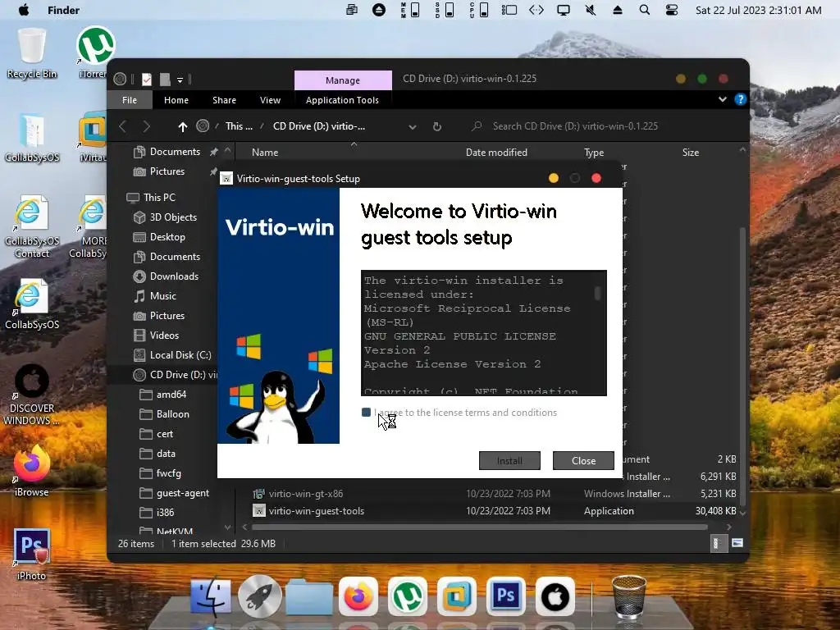
Task: Click the license text box scrollbar thumb
Action: click(x=597, y=293)
